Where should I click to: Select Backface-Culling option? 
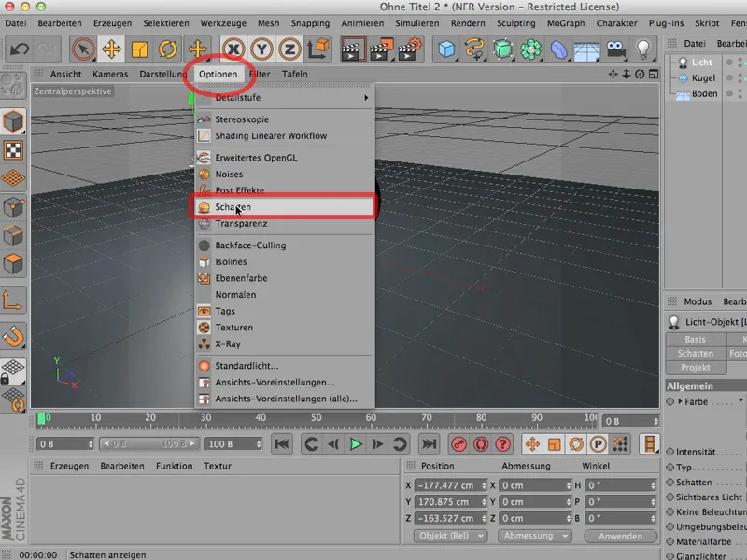click(x=284, y=245)
